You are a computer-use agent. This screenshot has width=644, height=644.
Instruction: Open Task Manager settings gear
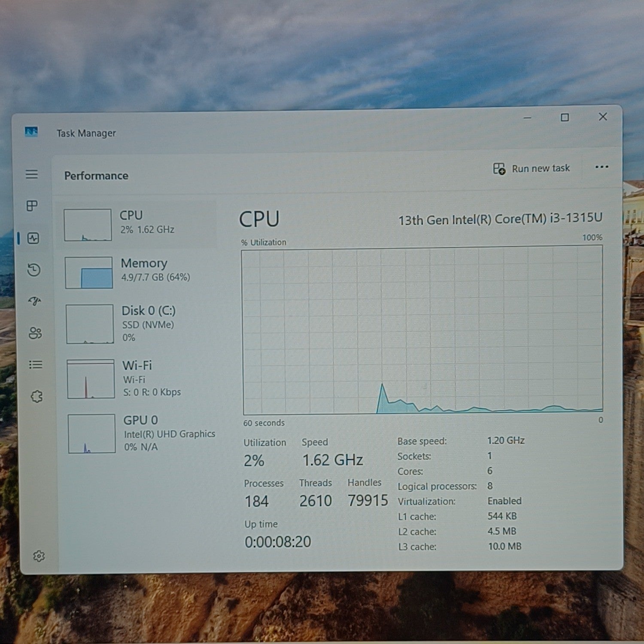[39, 556]
